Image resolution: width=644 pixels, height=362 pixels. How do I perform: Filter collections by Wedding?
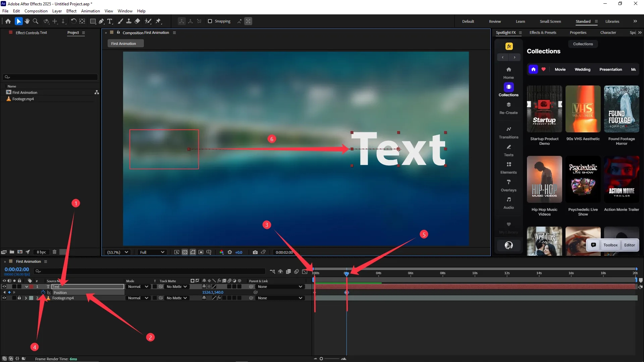click(x=582, y=69)
